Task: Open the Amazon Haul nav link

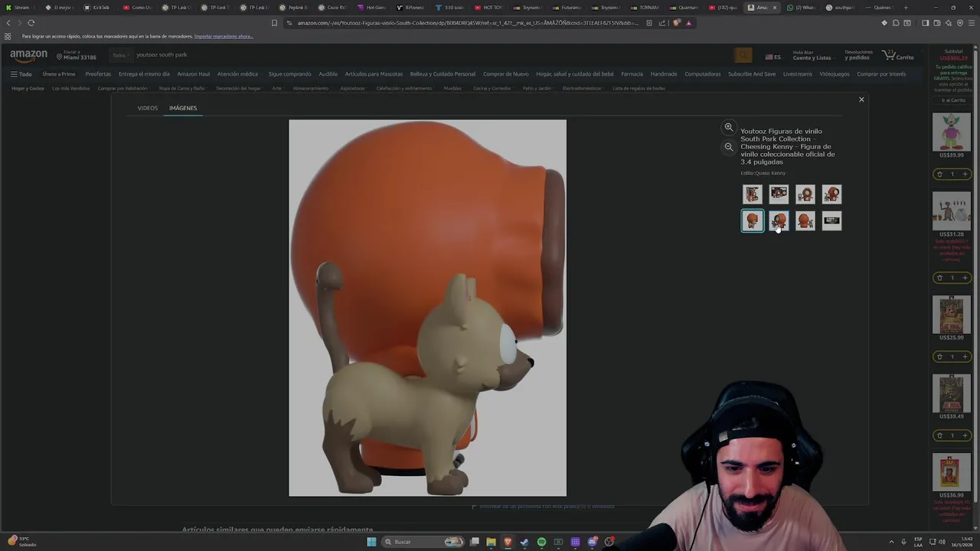Action: point(193,74)
